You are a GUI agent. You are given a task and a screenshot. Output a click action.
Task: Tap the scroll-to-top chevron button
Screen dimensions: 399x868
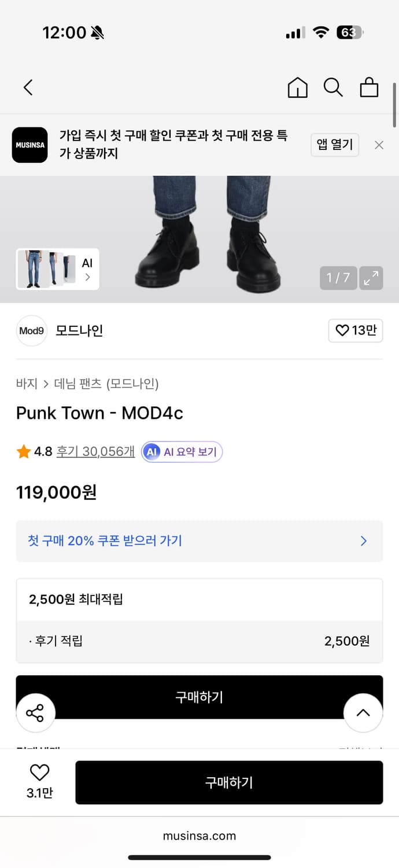tap(363, 713)
